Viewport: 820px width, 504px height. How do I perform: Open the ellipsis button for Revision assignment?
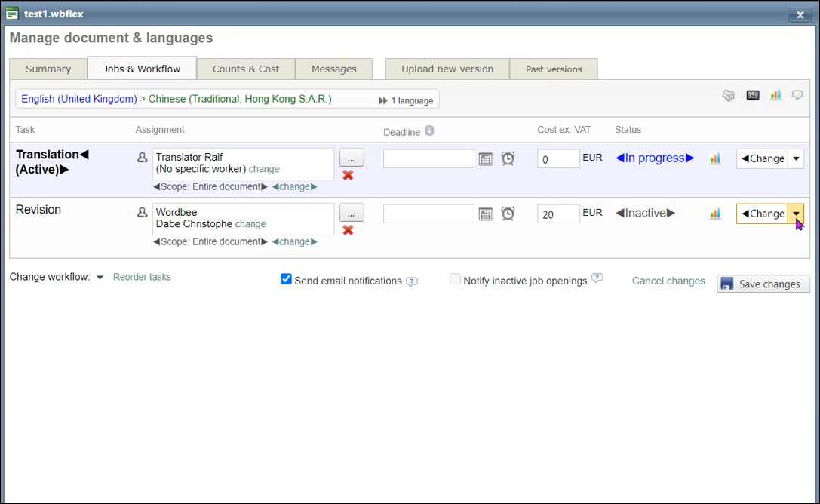[x=352, y=213]
